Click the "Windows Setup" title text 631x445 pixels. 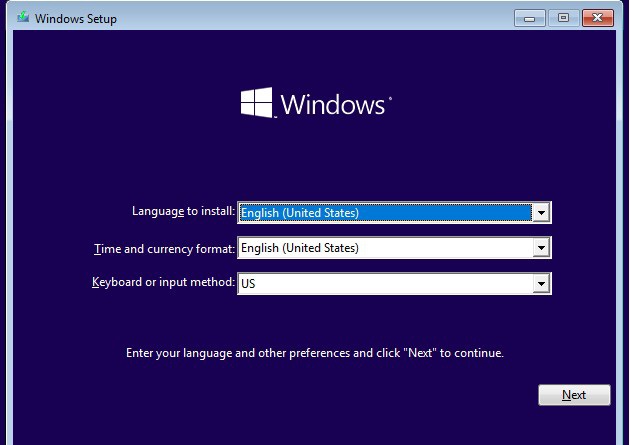pos(76,19)
